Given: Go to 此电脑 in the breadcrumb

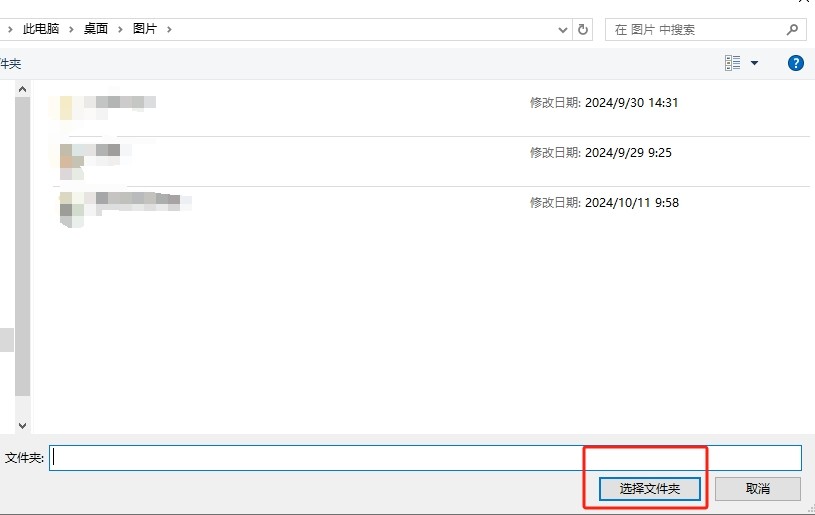Looking at the screenshot, I should (41, 29).
